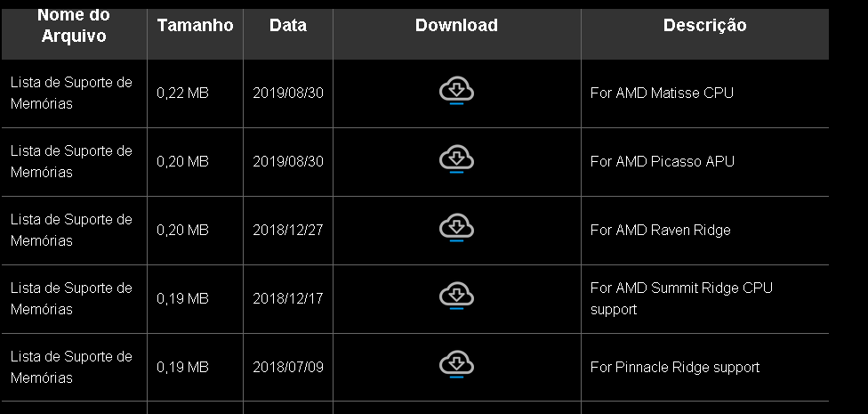Download the AMD Raven Ridge memory list
Viewport: 868px width, 414px height.
(456, 228)
